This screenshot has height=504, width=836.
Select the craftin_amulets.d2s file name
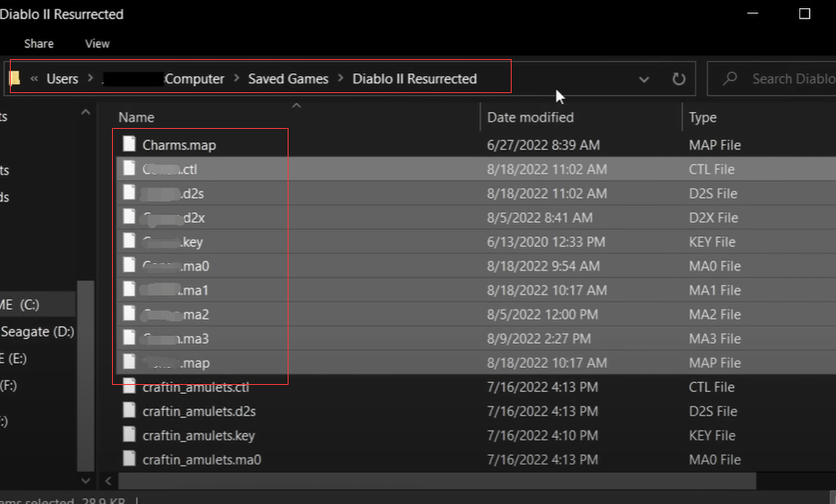pos(199,411)
